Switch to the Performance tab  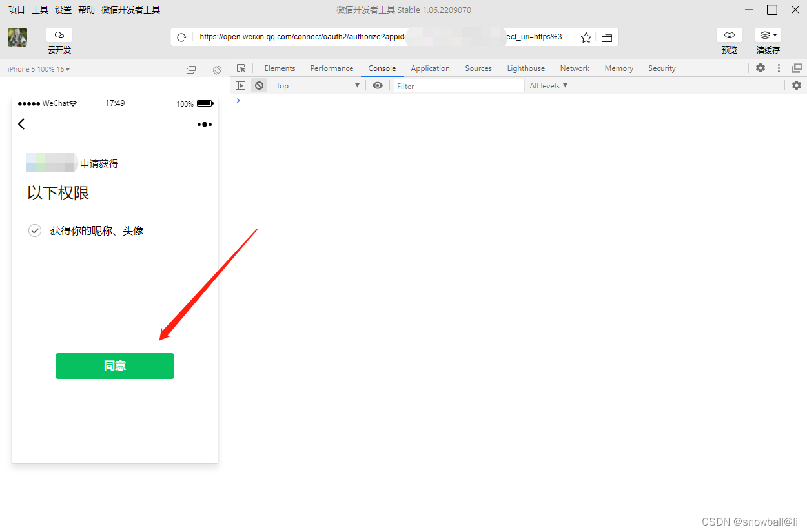[332, 68]
